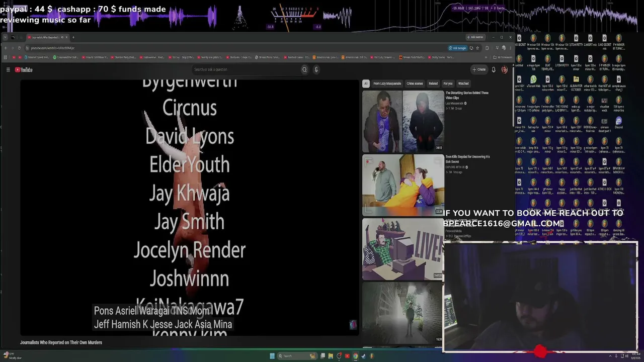Viewport: 644px width, 362px height.
Task: Reload the YouTube page
Action: click(19, 48)
